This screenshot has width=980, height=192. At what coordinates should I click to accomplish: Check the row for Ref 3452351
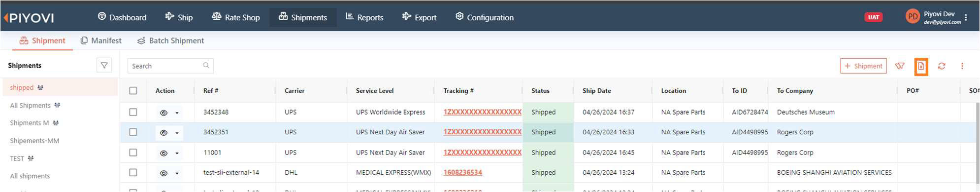coord(133,132)
